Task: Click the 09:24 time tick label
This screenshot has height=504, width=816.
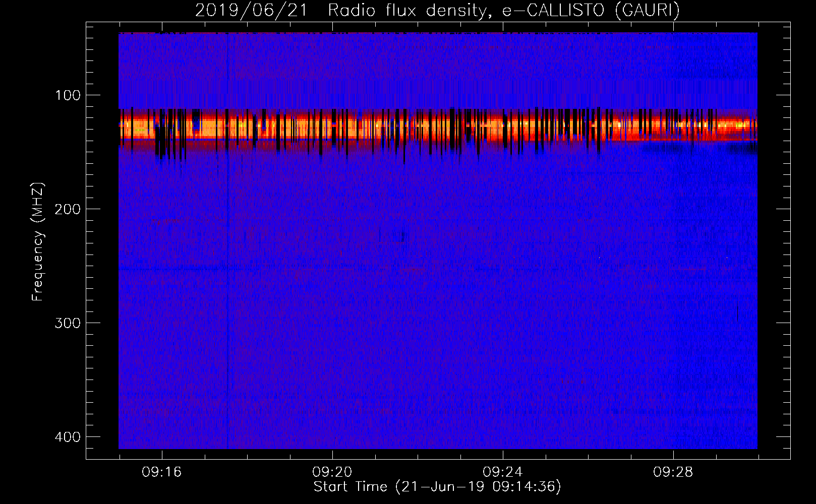Action: coord(503,472)
